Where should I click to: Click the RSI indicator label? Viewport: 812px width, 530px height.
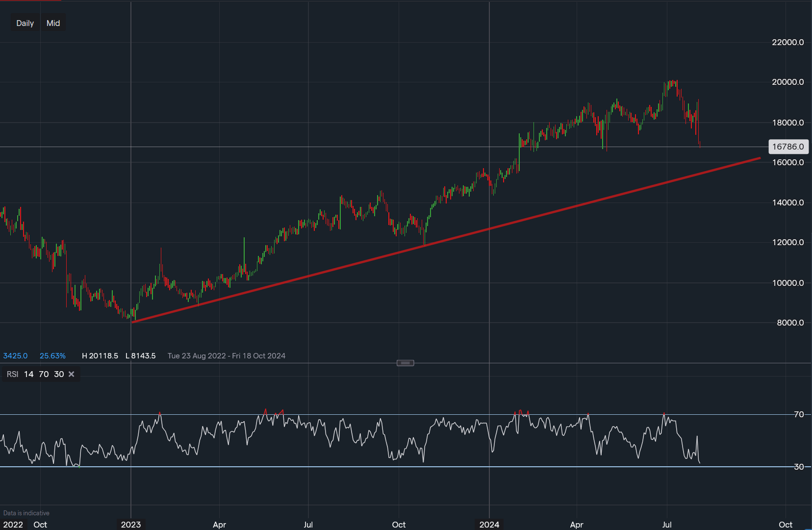pyautogui.click(x=12, y=374)
